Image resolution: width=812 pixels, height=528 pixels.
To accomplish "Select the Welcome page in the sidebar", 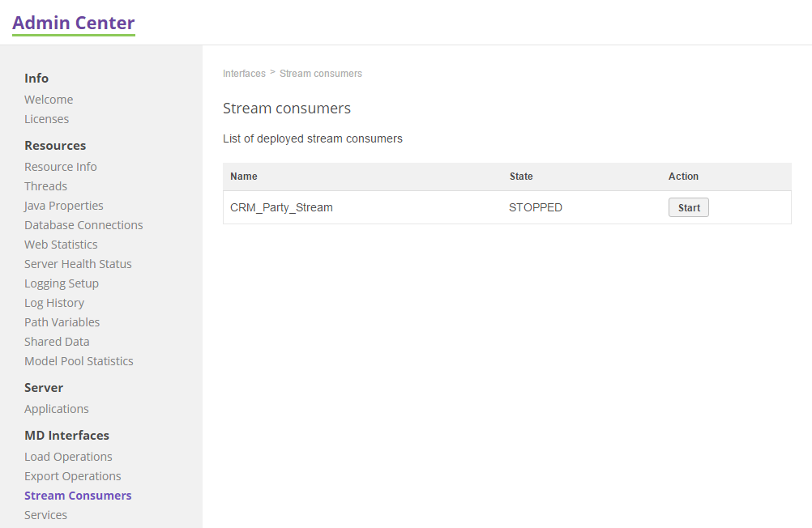I will [49, 99].
